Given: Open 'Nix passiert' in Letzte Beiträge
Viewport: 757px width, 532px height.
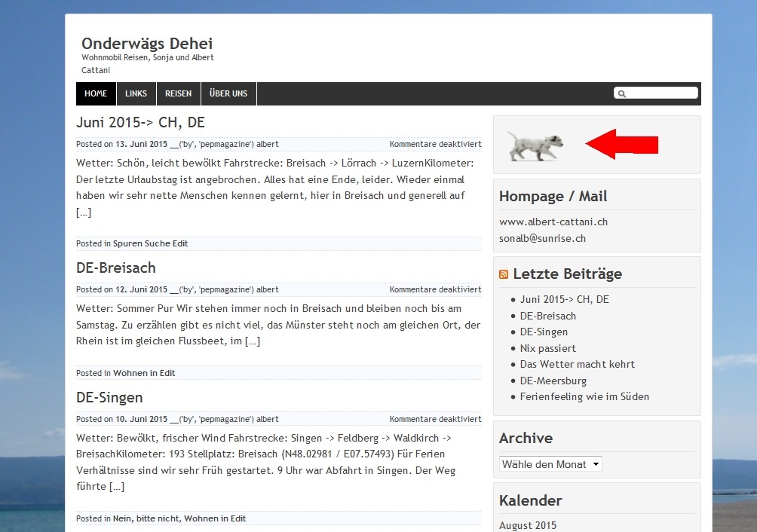Looking at the screenshot, I should tap(547, 348).
